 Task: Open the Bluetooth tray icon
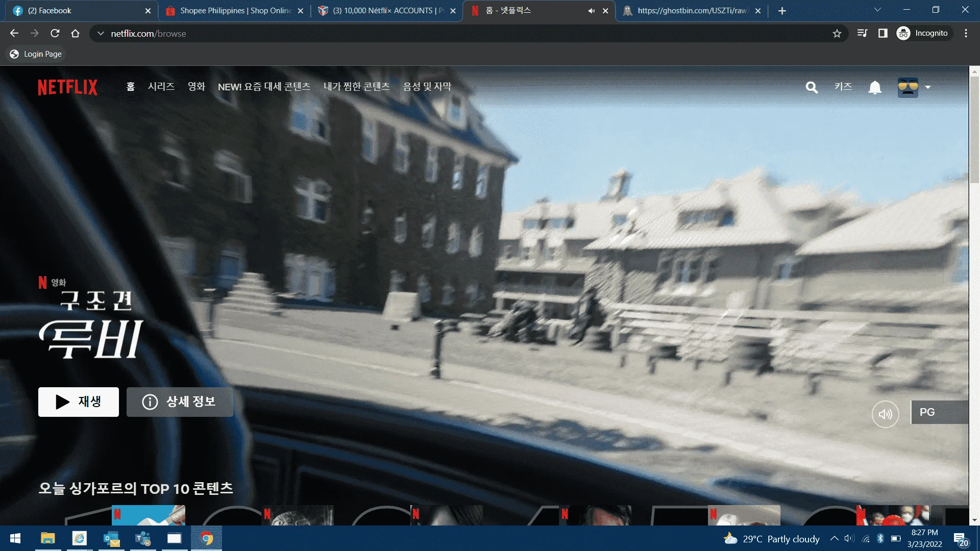point(880,539)
